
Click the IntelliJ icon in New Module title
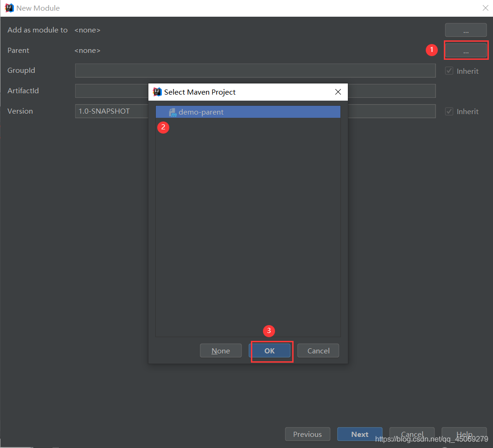(9, 8)
